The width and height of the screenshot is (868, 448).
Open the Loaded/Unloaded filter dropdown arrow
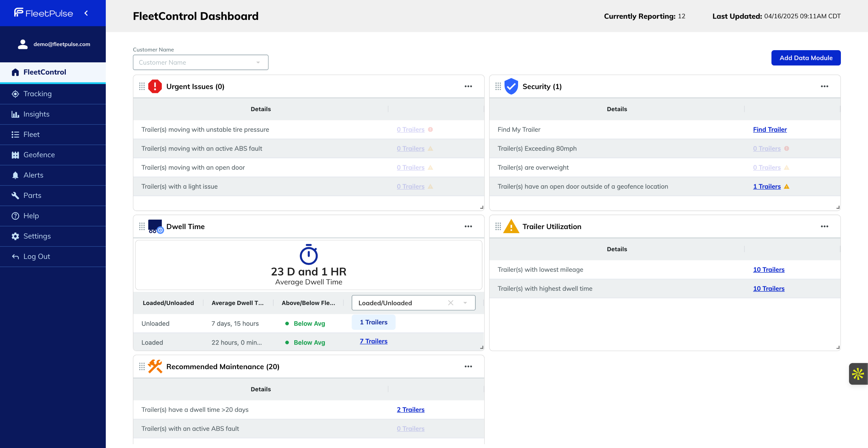pyautogui.click(x=465, y=303)
